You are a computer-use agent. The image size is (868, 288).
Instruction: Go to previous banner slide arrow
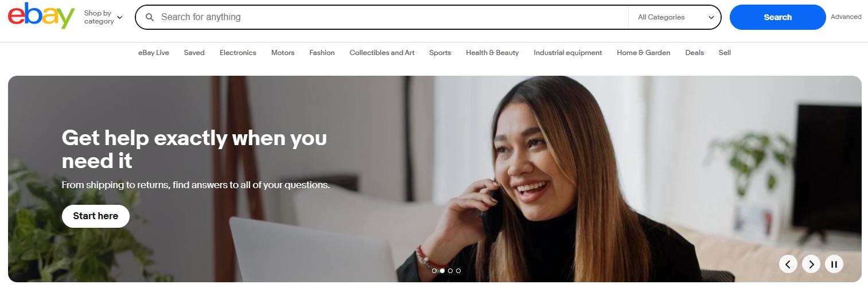(788, 264)
